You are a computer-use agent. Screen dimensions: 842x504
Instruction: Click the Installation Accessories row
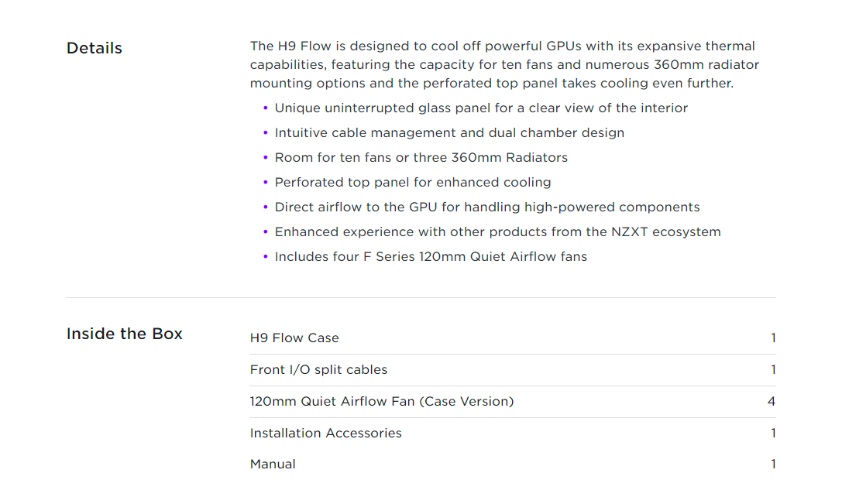coord(513,433)
